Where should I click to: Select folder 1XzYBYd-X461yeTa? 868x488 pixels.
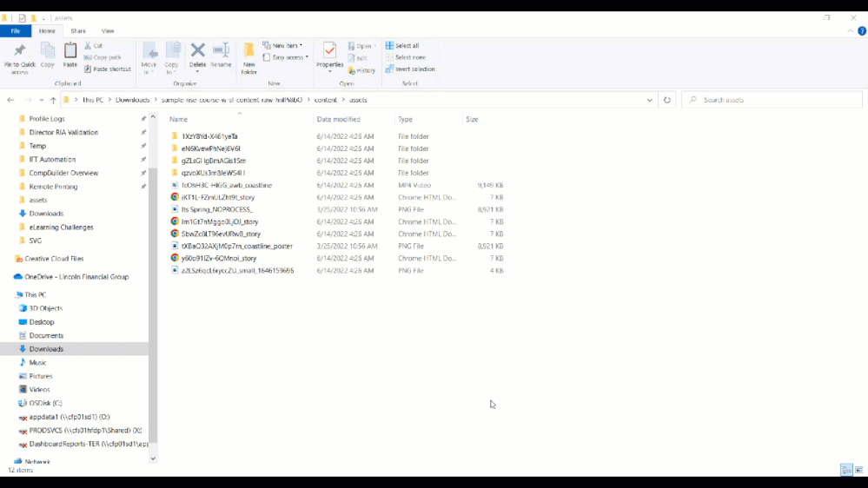209,136
